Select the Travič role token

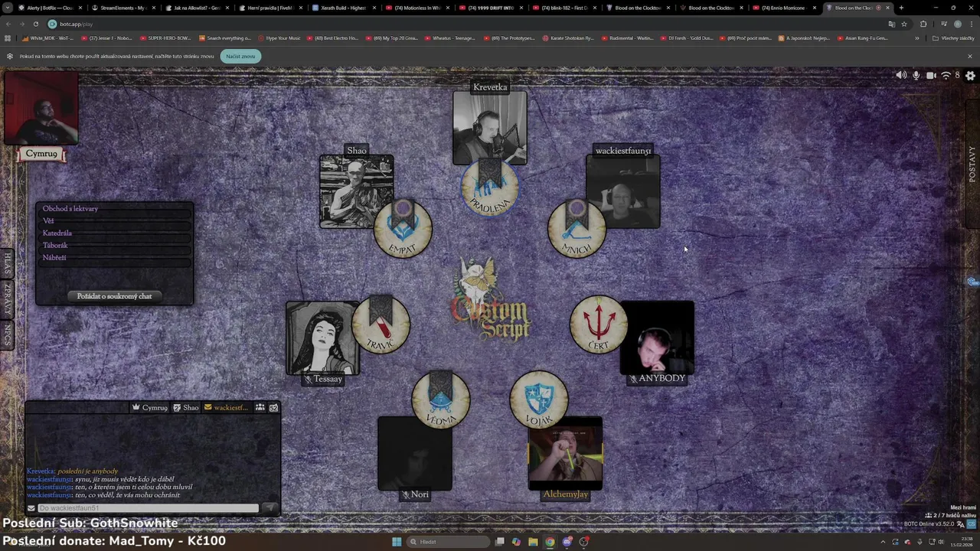pos(381,324)
